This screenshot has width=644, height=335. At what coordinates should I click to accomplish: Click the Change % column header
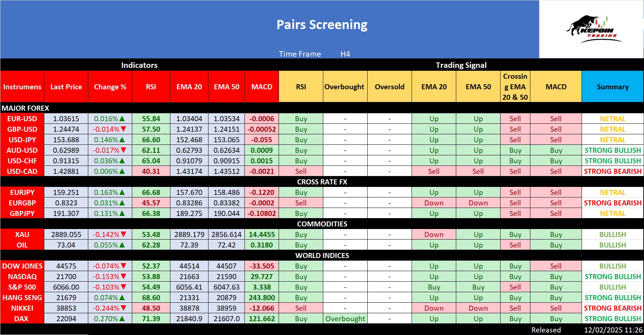pos(110,87)
